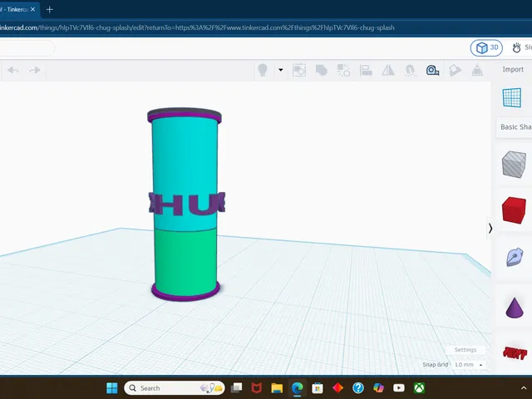Click the Mirror tool icon
This screenshot has width=532, height=399.
tap(388, 70)
